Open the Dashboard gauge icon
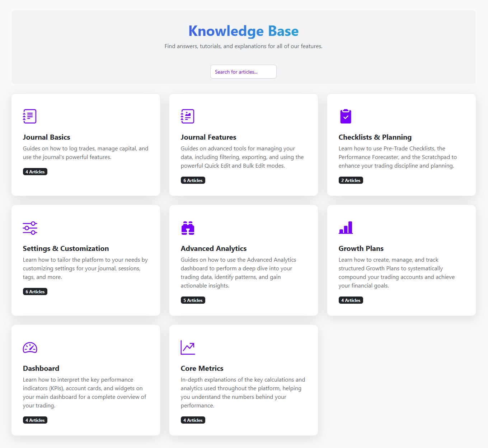488x448 pixels. [30, 347]
